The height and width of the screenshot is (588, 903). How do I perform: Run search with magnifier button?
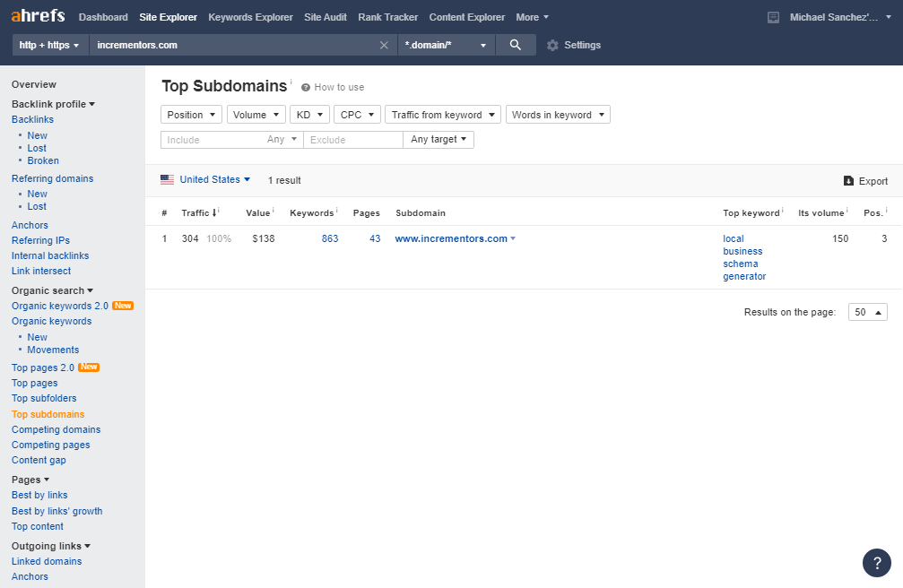point(516,45)
